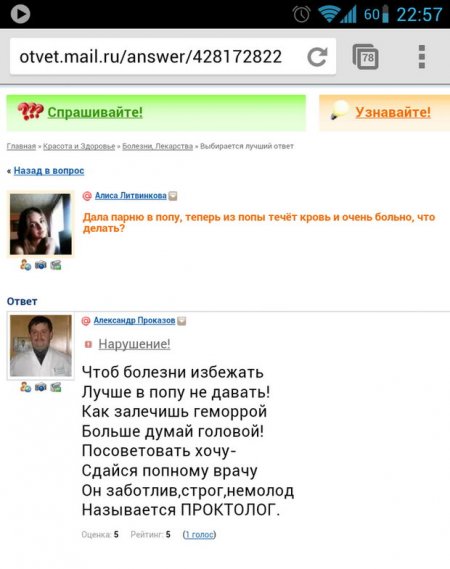Screen dimensions: 450x569
Task: Click the asker's profile photo thumbnail
Action: [x=41, y=224]
